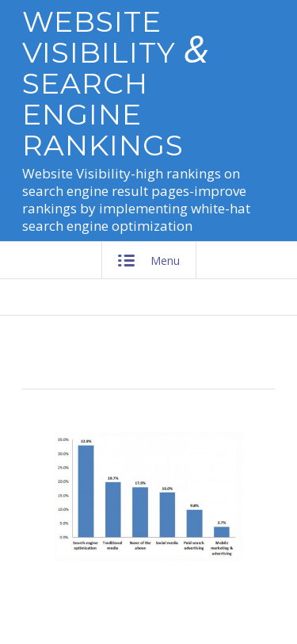
Task: Click the None of the above bar
Action: (140, 512)
